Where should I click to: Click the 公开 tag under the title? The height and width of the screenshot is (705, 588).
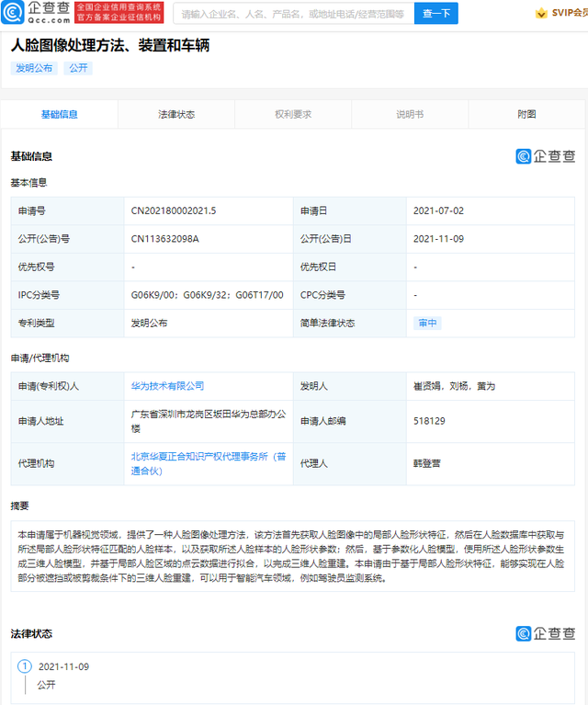click(x=78, y=68)
